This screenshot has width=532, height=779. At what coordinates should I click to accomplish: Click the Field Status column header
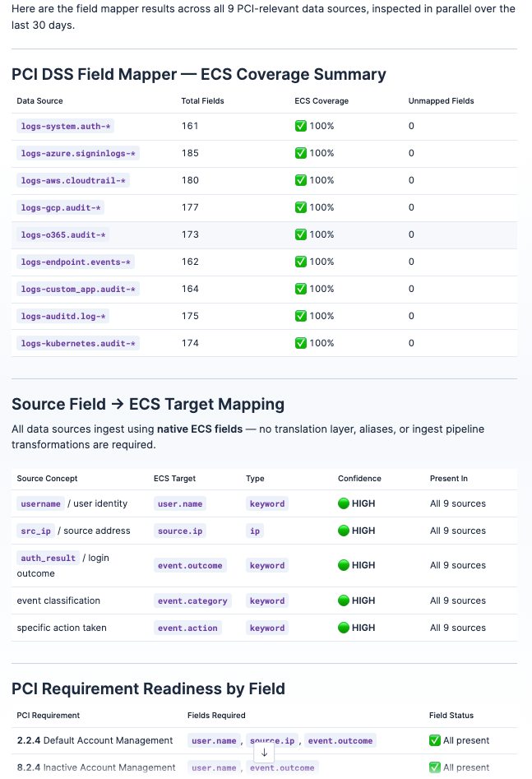tap(451, 716)
